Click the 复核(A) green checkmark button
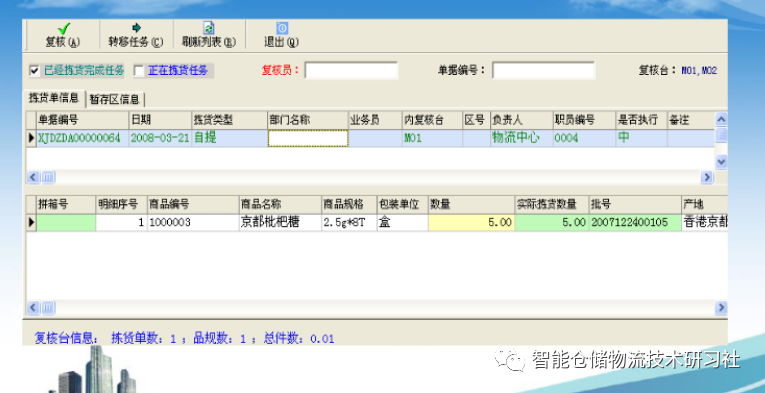This screenshot has width=765, height=393. [62, 35]
